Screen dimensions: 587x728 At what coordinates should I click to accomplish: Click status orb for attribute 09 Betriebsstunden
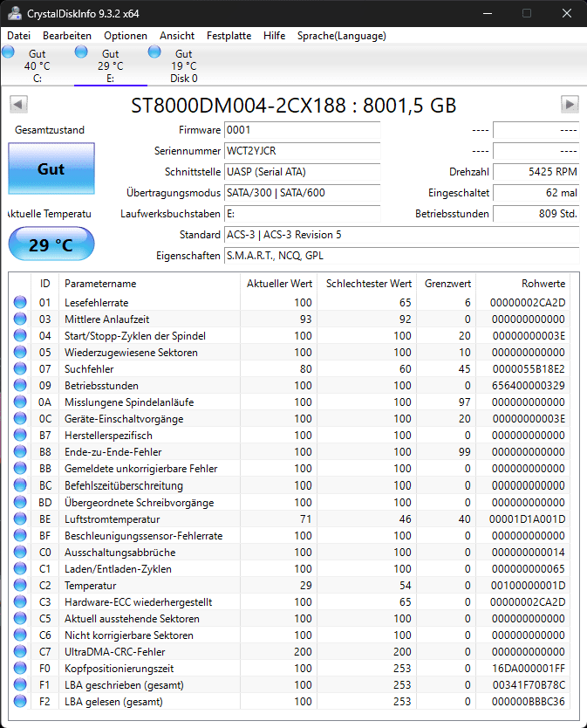click(x=20, y=385)
